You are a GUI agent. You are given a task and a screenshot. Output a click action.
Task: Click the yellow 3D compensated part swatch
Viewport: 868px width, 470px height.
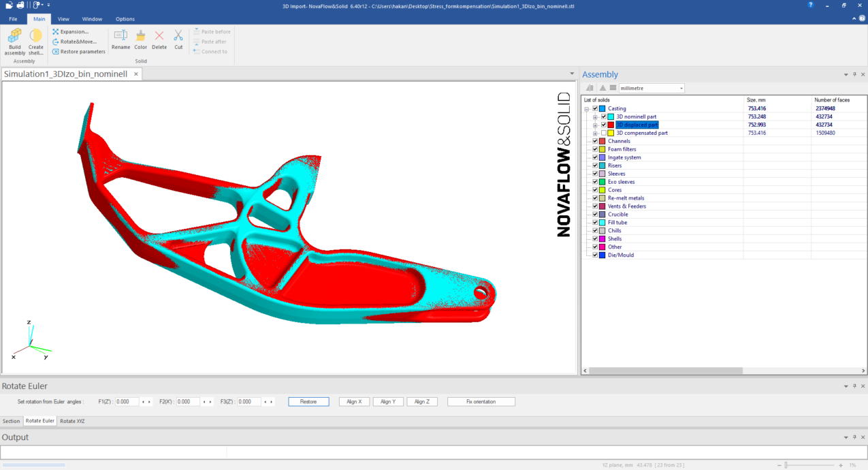[611, 133]
